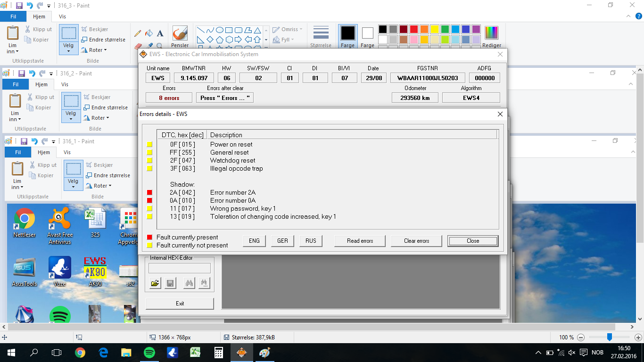Pick the red color swatch
Image resolution: width=644 pixels, height=362 pixels.
point(414,29)
